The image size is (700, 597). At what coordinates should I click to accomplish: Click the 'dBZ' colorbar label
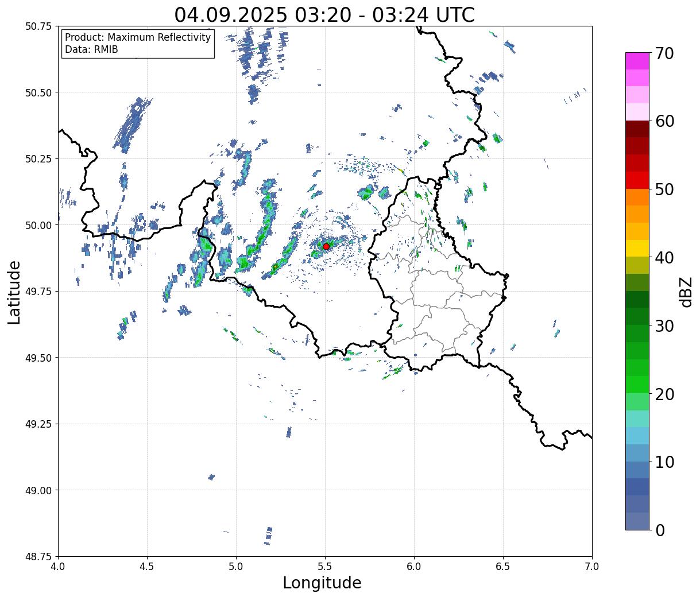686,291
